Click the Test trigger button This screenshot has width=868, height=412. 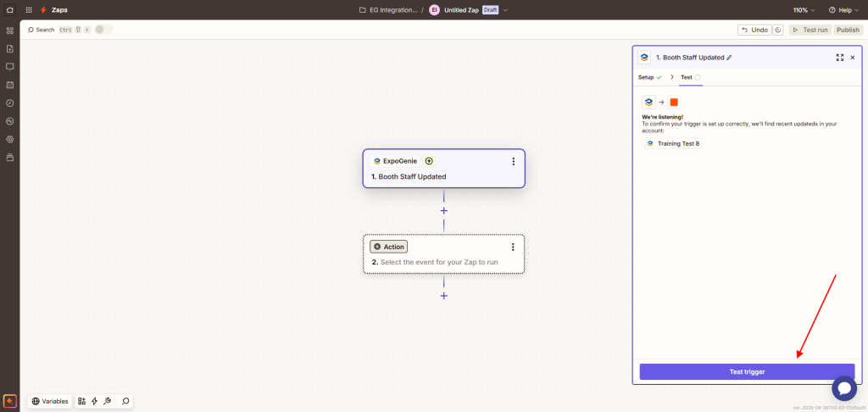click(747, 371)
